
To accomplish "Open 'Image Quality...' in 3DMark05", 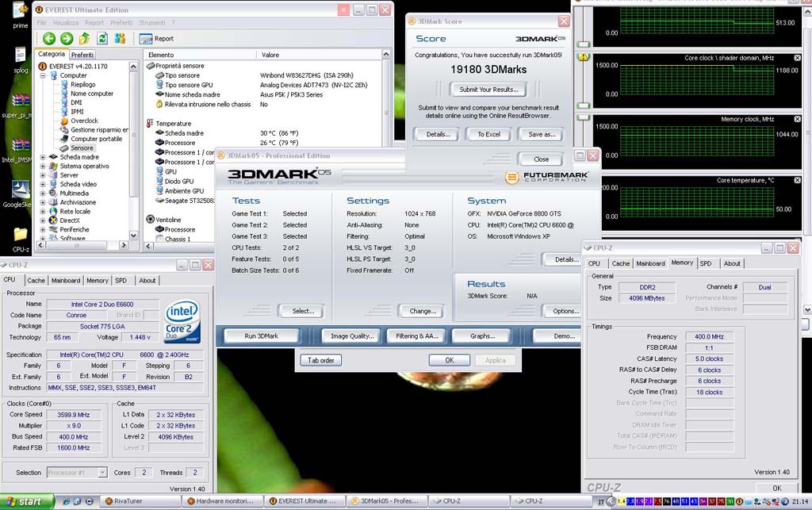I will (351, 336).
